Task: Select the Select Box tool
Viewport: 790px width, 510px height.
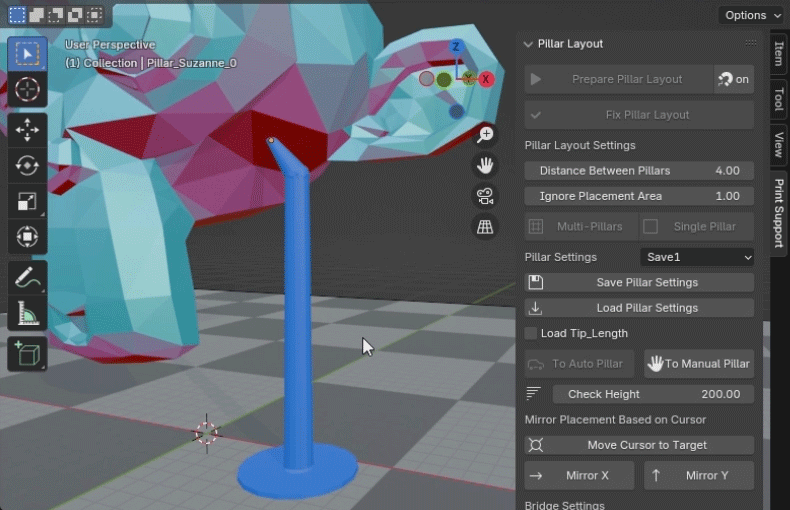Action: [x=27, y=54]
